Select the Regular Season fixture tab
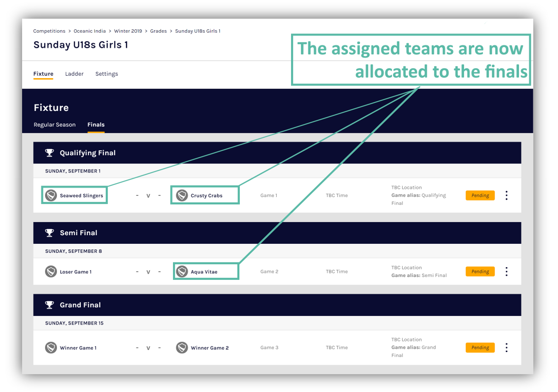This screenshot has height=392, width=558. click(54, 125)
